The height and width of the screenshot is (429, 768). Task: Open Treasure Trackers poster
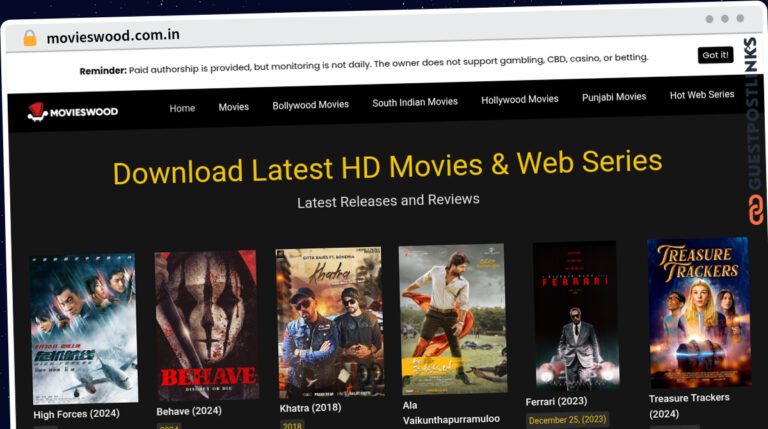698,313
